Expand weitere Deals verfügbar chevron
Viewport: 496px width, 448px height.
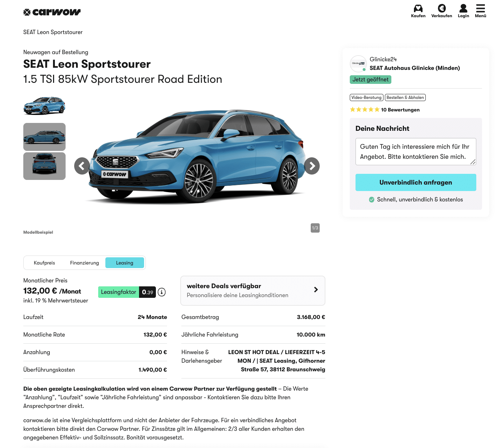point(316,290)
